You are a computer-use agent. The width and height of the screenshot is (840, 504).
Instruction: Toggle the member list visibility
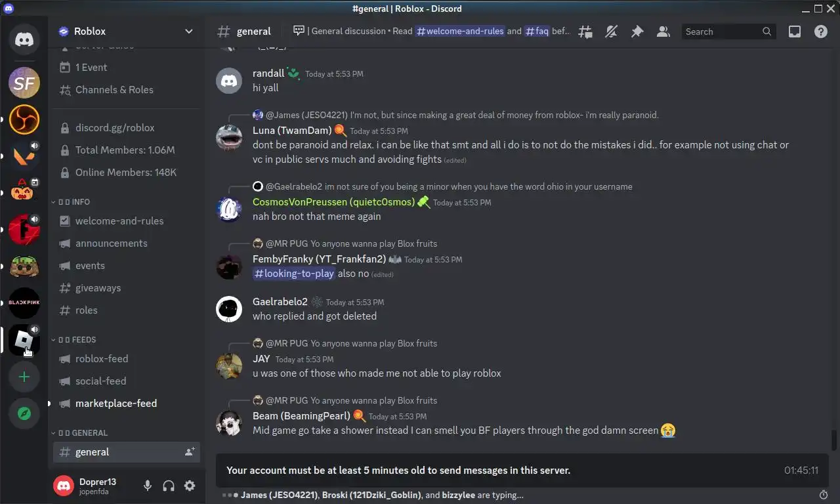(663, 31)
